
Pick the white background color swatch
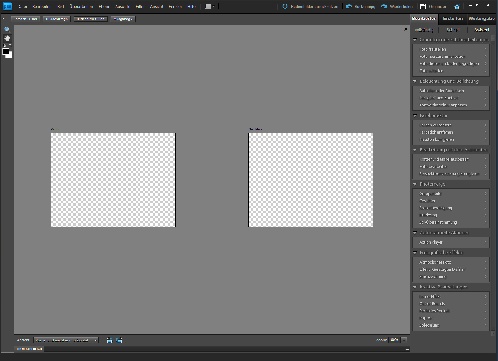tap(10, 55)
